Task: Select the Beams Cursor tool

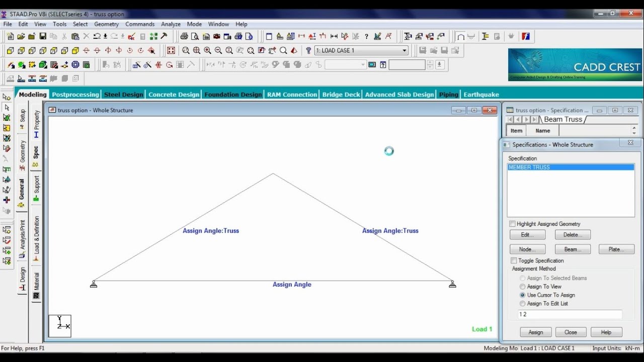Action: pos(7,108)
